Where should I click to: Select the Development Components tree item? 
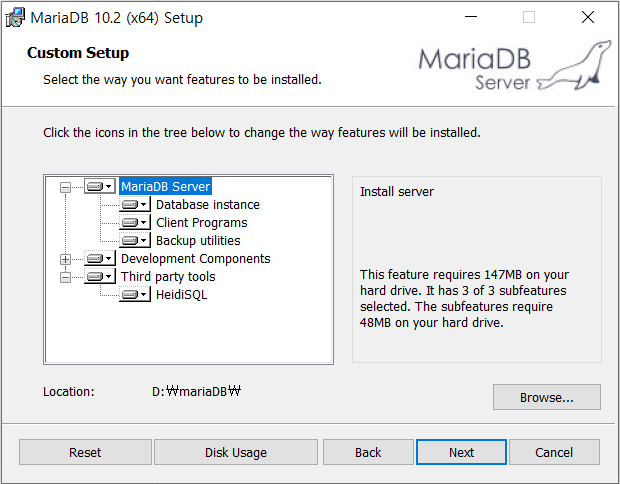click(x=195, y=259)
